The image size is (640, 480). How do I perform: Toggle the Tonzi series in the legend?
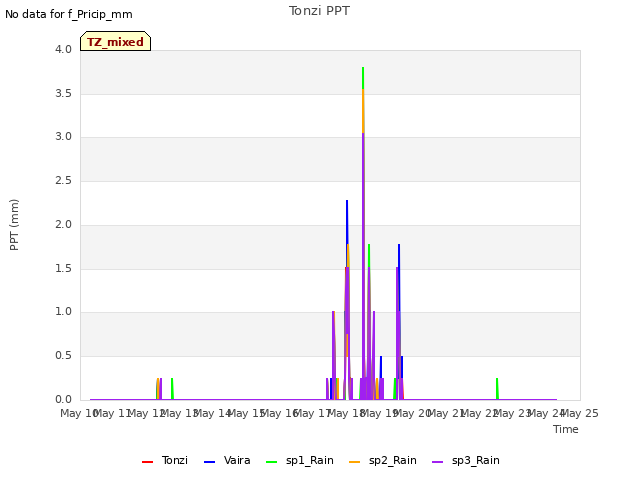(x=165, y=460)
